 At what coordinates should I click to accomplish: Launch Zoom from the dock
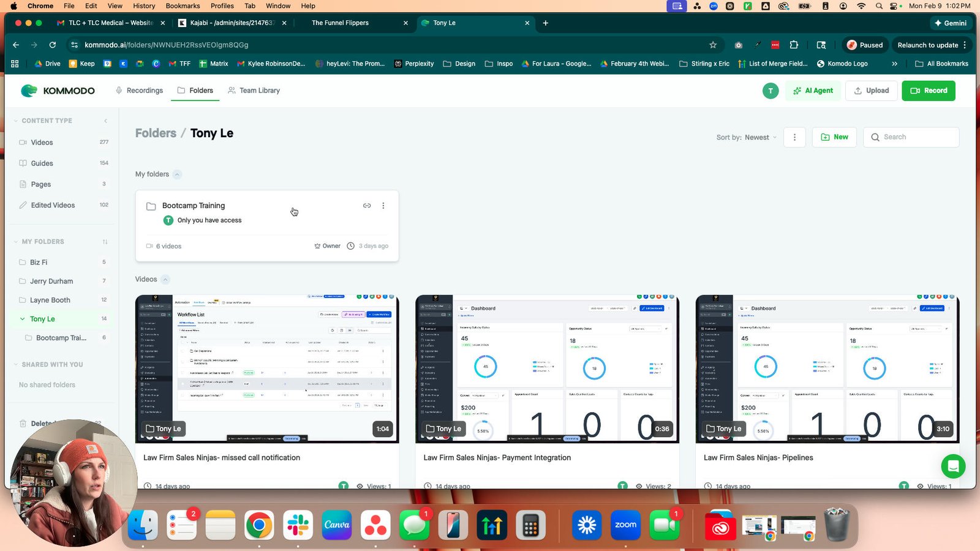coord(625,525)
